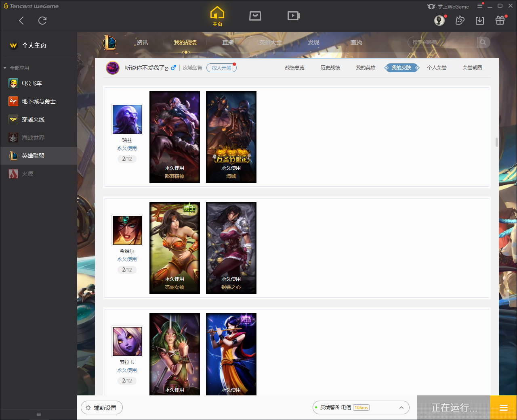The width and height of the screenshot is (517, 420).
Task: Click the 掌上WeGame link
Action: tap(448, 6)
